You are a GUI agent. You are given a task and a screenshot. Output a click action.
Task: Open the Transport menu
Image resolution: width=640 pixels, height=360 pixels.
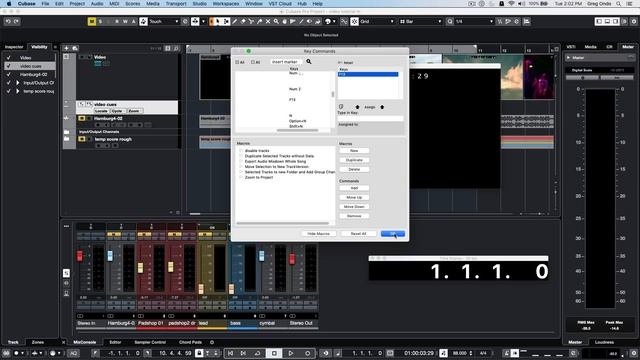click(176, 4)
